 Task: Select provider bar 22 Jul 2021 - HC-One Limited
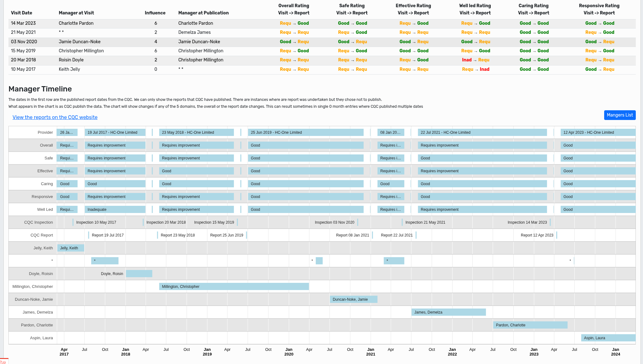(x=482, y=133)
